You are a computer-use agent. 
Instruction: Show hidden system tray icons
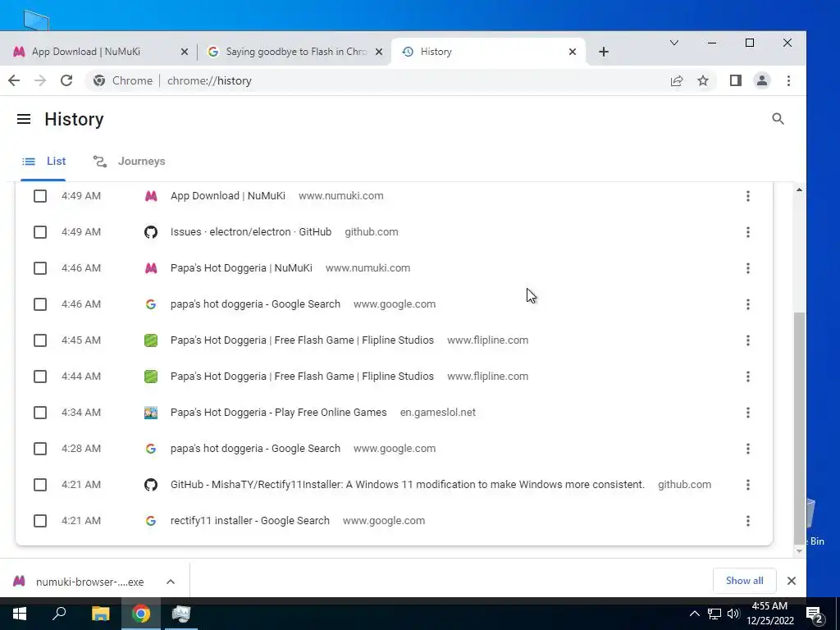(x=694, y=614)
